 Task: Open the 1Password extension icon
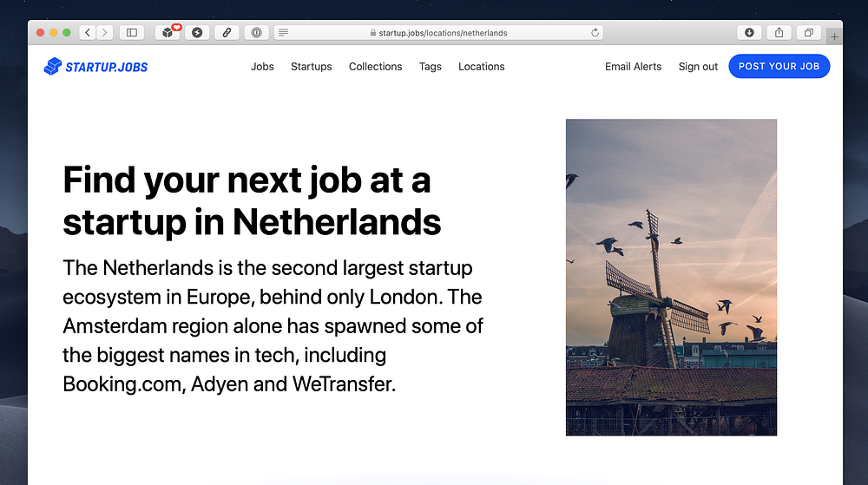coord(256,33)
